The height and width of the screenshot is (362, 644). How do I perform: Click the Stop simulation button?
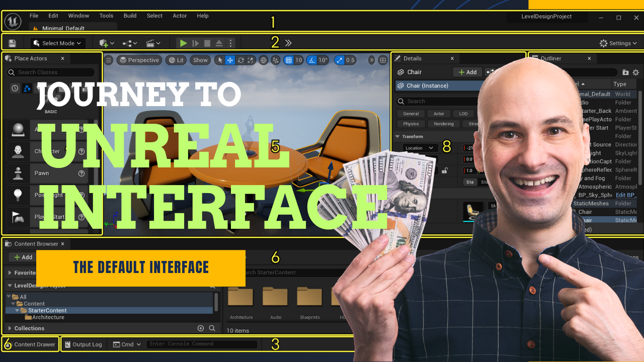(207, 43)
